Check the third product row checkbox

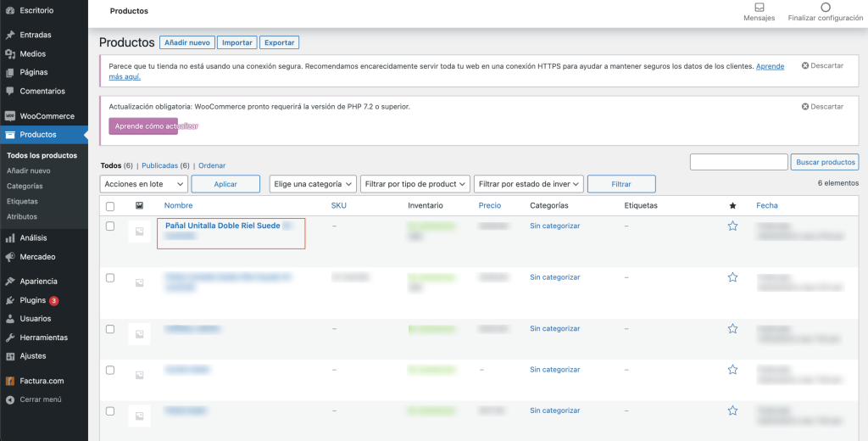(110, 329)
